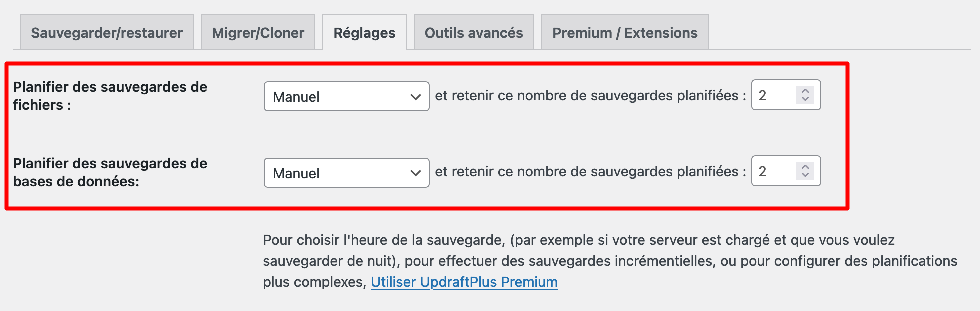Screen dimensions: 980x311
Task: Select the Réglages tab
Action: [x=364, y=32]
